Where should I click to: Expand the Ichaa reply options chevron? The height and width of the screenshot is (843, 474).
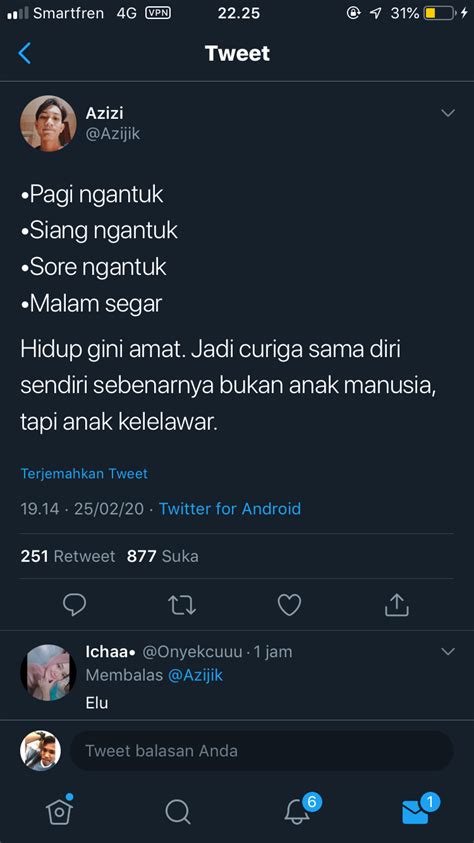448,652
